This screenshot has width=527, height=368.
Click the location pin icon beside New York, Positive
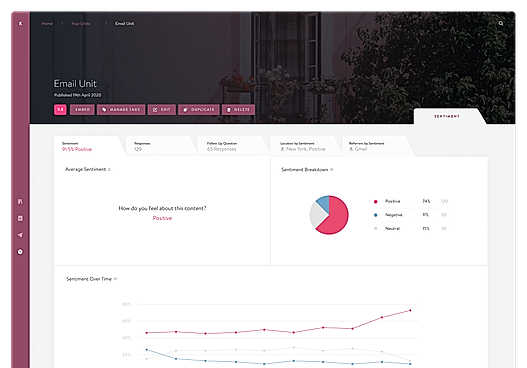(282, 149)
